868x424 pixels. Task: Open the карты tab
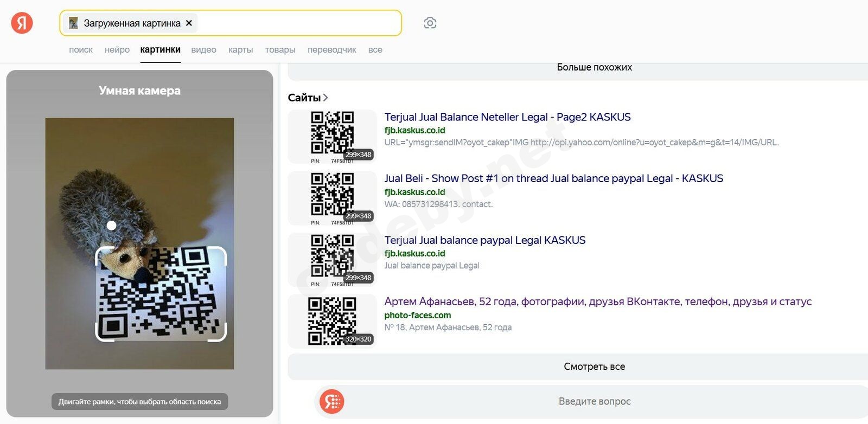click(241, 50)
